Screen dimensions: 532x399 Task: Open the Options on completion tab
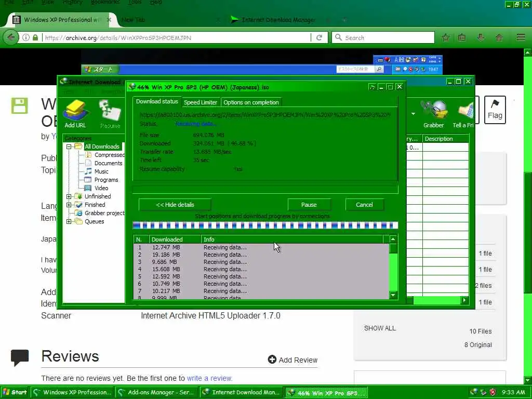coord(251,102)
